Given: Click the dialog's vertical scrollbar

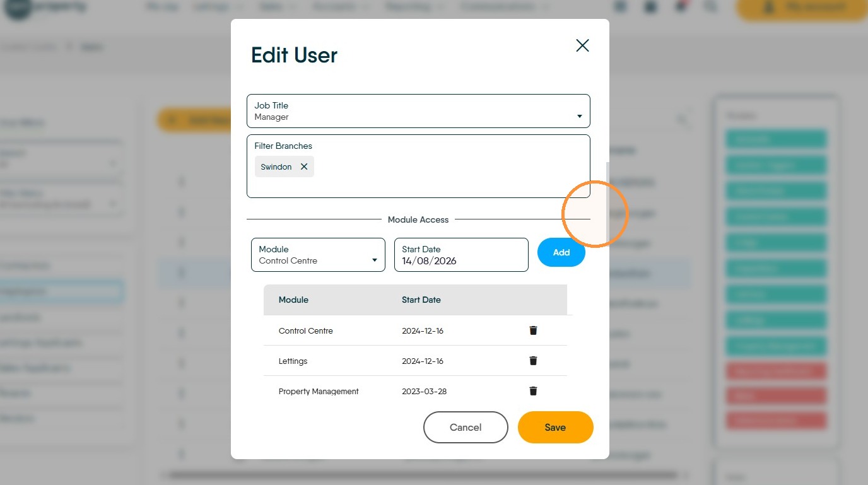Looking at the screenshot, I should (607, 203).
